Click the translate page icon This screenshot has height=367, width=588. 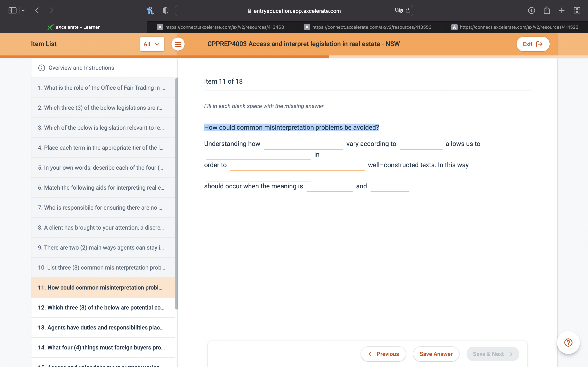[x=399, y=10]
